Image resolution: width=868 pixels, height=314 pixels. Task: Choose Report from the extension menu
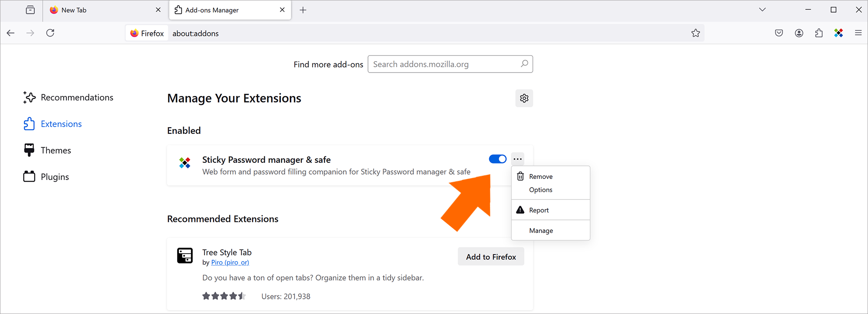[x=551, y=210]
